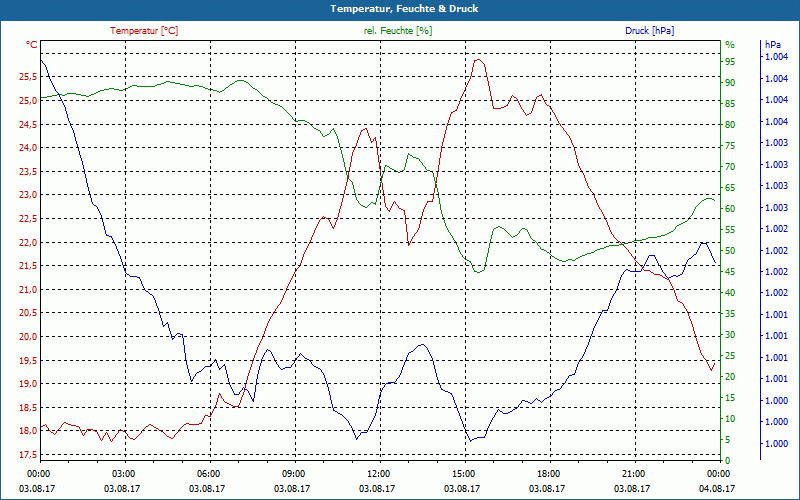Click '24,0' on the temperature axis

pyautogui.click(x=28, y=148)
